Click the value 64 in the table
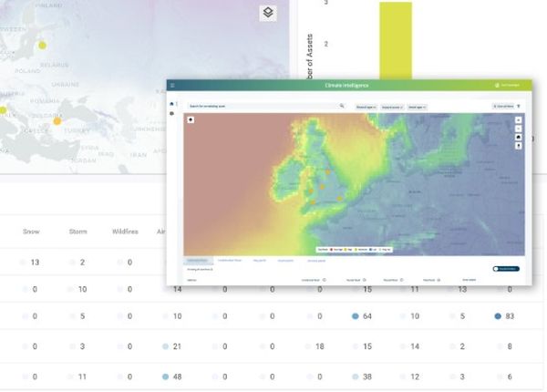Viewport: 547px width, 392px height. [367, 316]
